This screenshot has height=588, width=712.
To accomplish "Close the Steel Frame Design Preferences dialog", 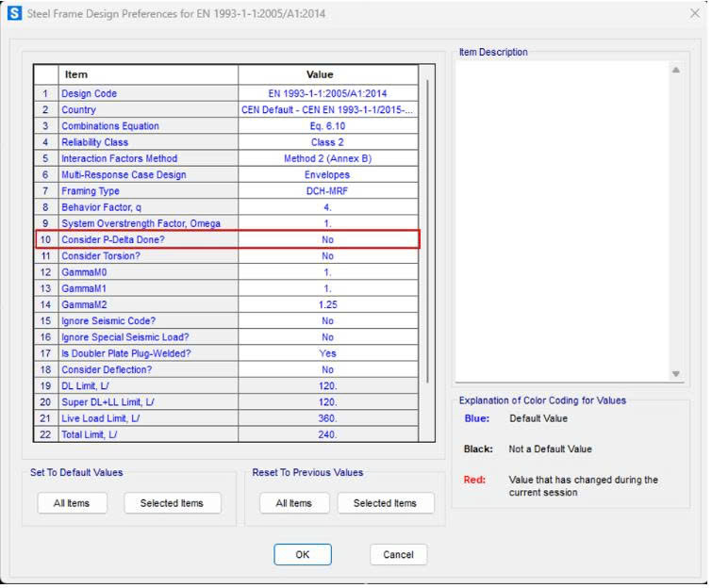I will click(695, 14).
